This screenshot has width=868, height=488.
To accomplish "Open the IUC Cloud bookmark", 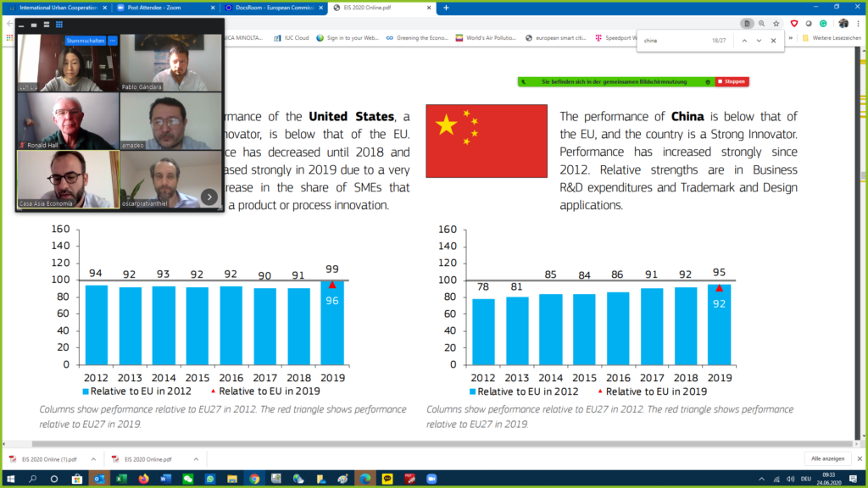I will pos(292,38).
